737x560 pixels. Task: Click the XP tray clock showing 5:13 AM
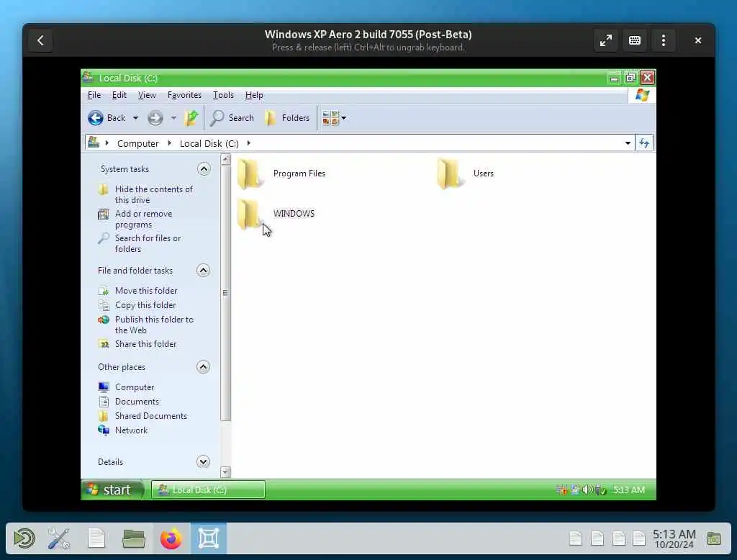pos(629,490)
